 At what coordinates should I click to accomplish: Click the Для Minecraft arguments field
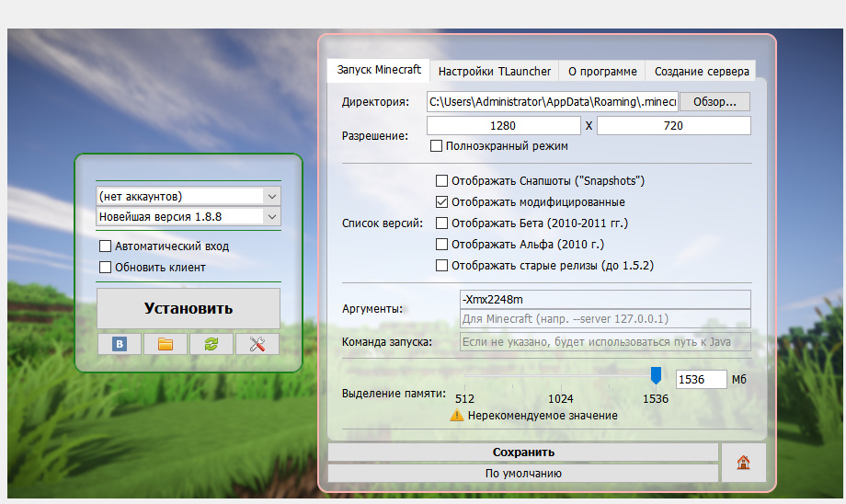605,318
